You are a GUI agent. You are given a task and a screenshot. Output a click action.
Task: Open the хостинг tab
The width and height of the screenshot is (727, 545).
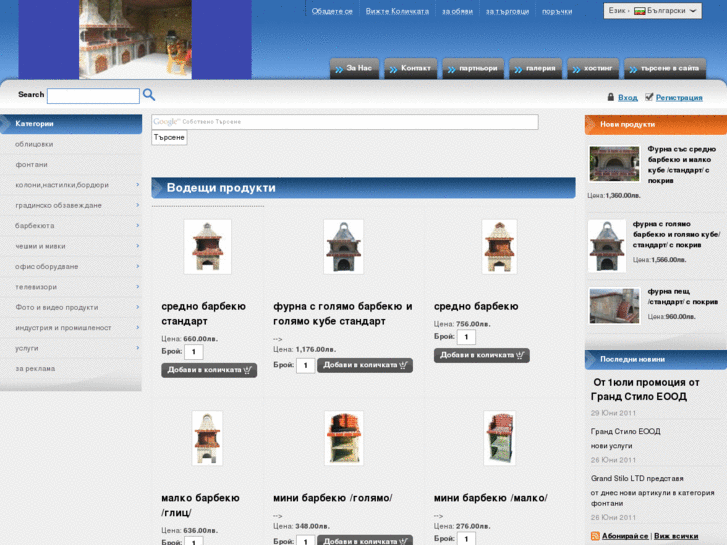click(593, 69)
